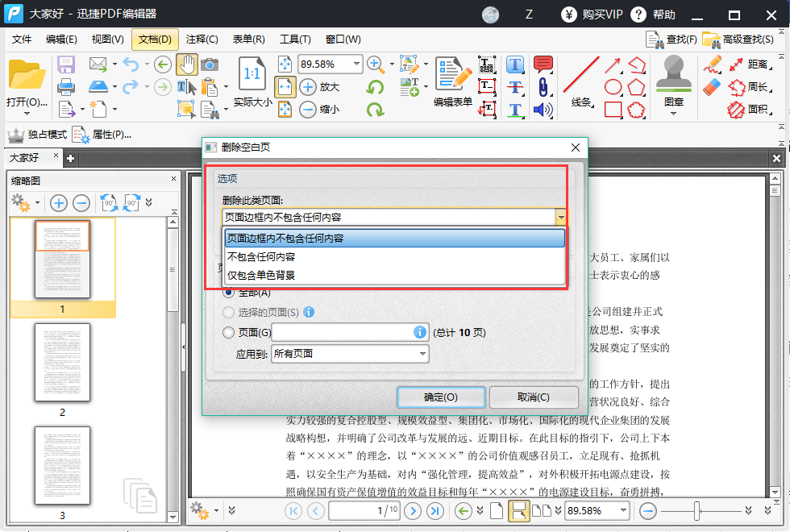Select the 全部(A) radio button
Image resolution: width=790 pixels, height=532 pixels.
pyautogui.click(x=229, y=292)
